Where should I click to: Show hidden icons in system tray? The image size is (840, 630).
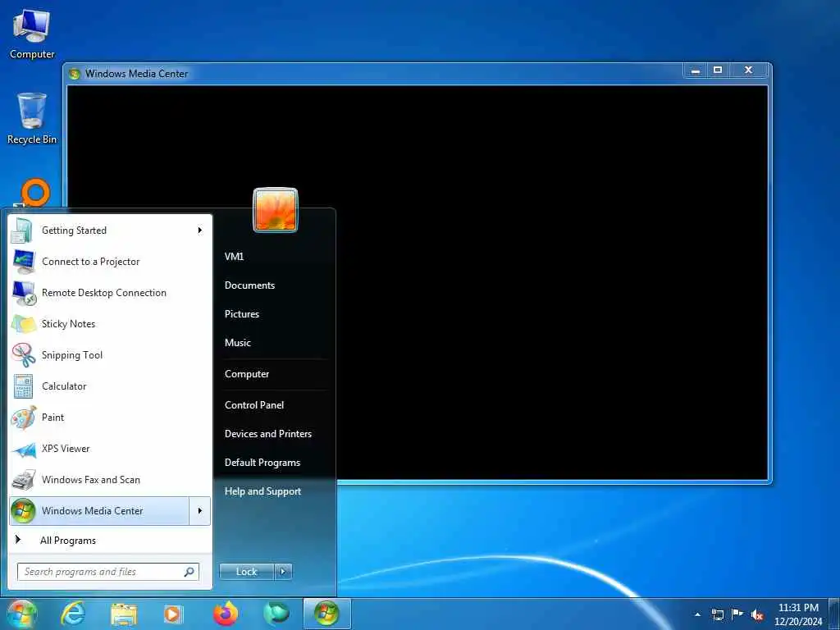[x=697, y=614]
